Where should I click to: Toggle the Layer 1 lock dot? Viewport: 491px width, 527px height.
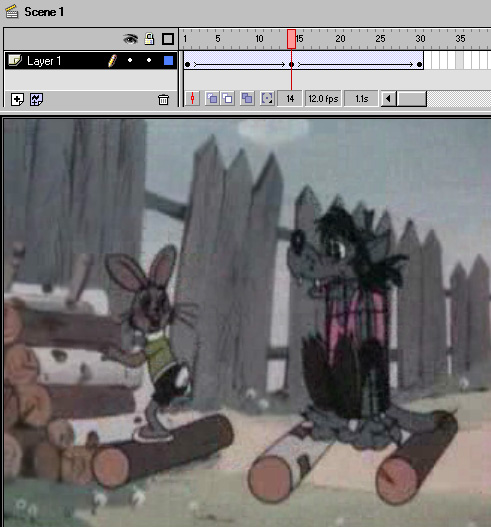(149, 60)
